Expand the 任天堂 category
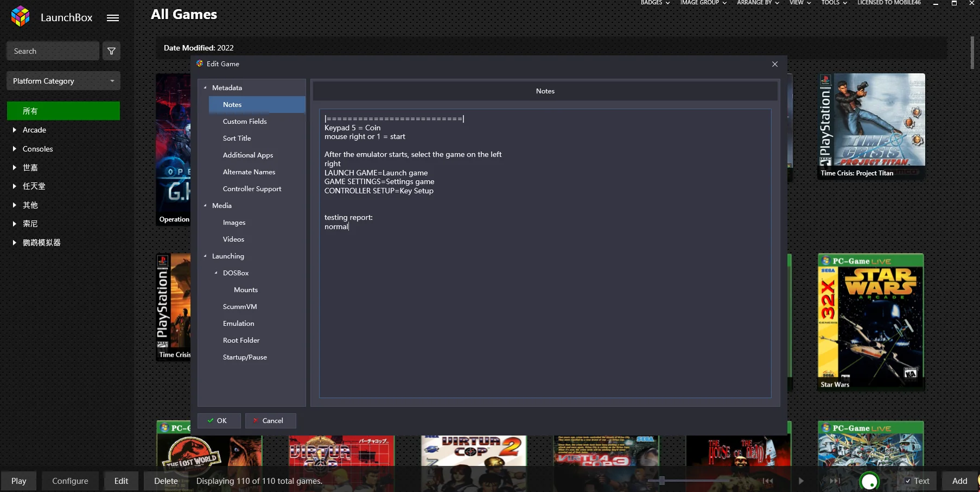Screen dimensions: 980x492 (15, 186)
